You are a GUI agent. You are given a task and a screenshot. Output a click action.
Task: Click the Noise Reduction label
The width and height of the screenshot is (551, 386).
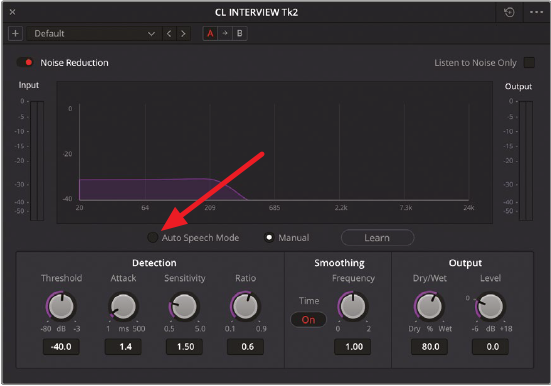click(x=74, y=63)
